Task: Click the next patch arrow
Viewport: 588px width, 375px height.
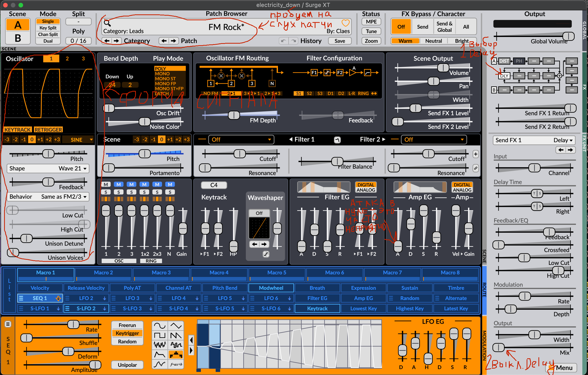Action: coord(174,41)
